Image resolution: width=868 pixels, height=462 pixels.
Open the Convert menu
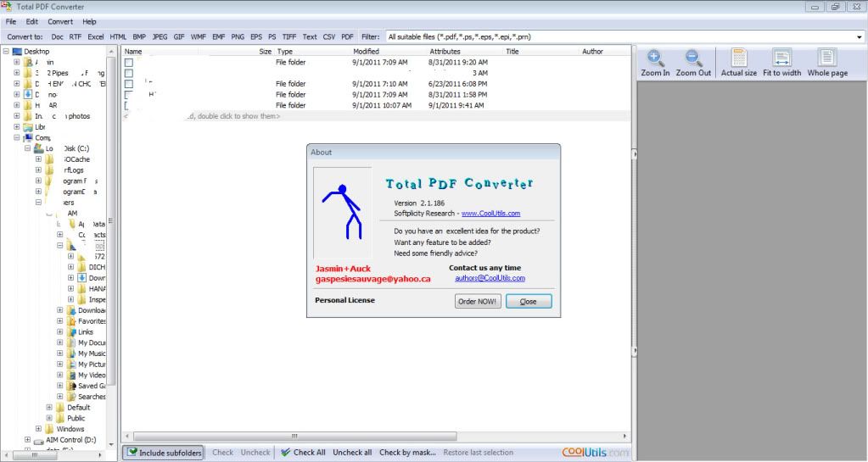coord(59,21)
